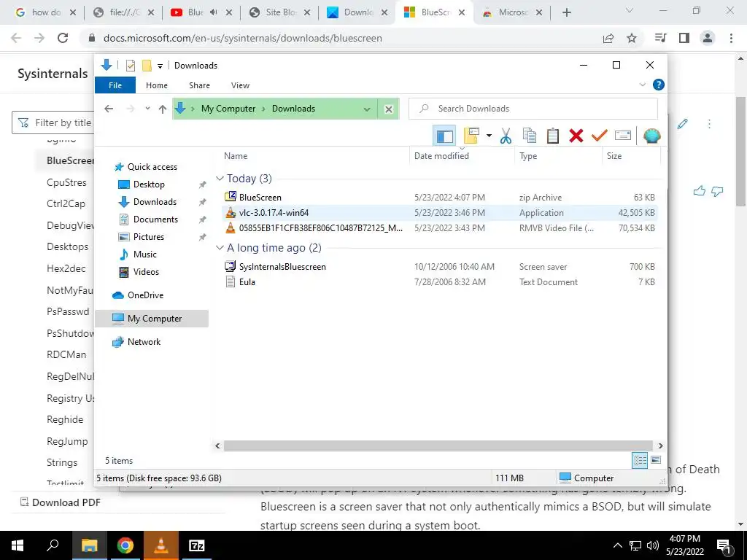The image size is (747, 560).
Task: Switch to the Home ribbon tab
Action: click(x=157, y=85)
